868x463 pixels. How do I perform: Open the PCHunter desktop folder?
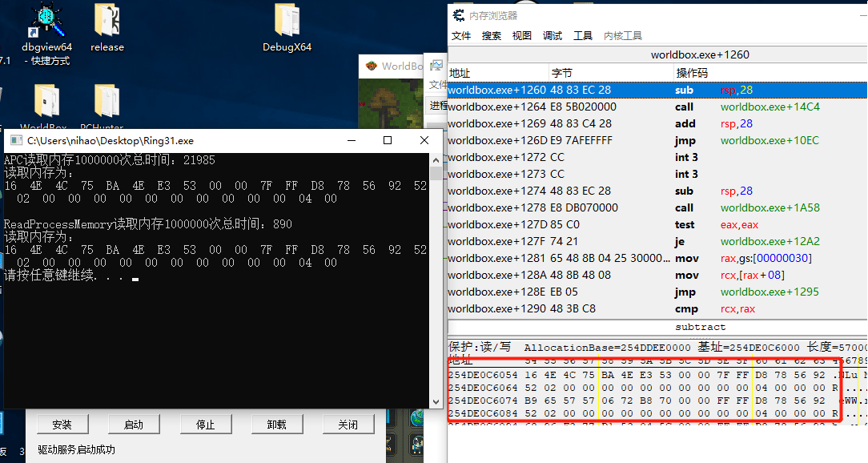pos(106,107)
